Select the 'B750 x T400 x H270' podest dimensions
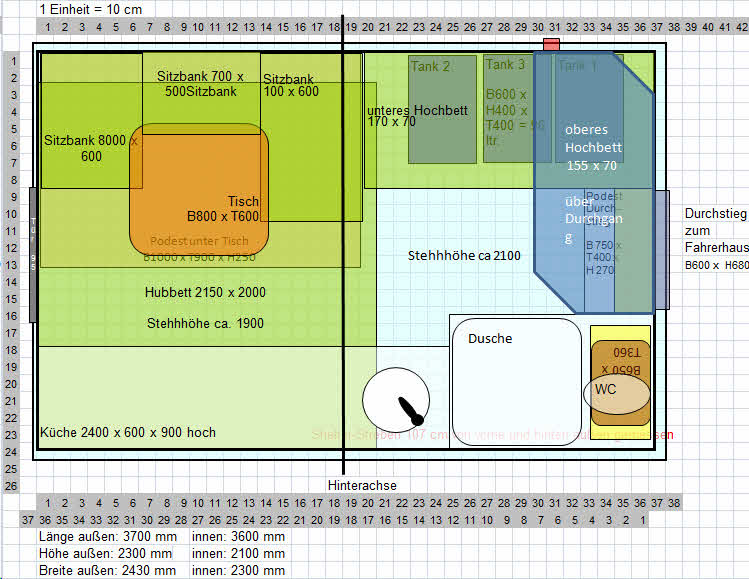 603,257
